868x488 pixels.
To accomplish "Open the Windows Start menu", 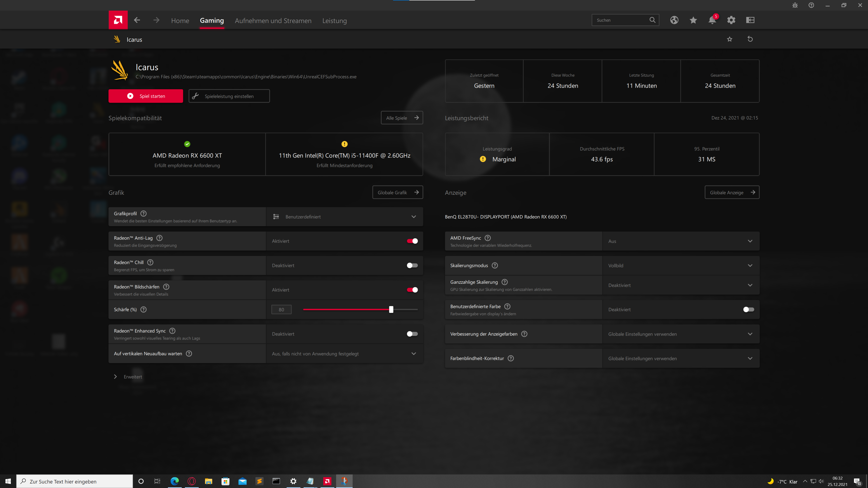I will [8, 481].
